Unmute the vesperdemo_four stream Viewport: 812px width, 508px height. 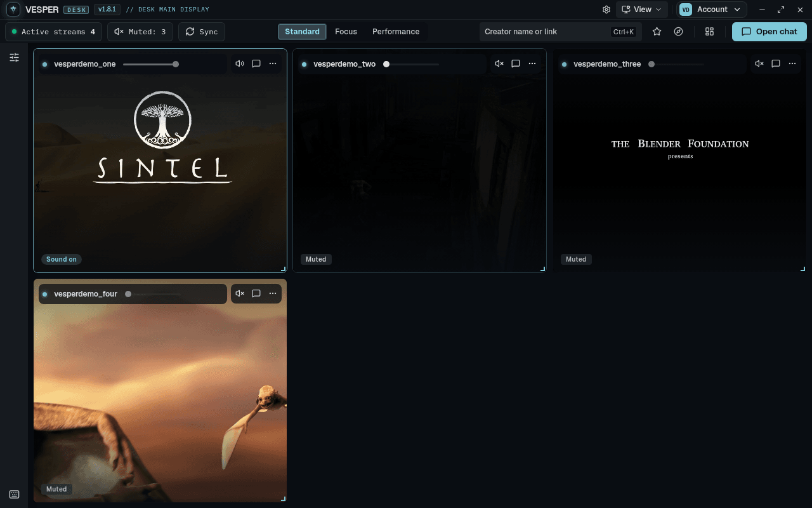point(240,293)
